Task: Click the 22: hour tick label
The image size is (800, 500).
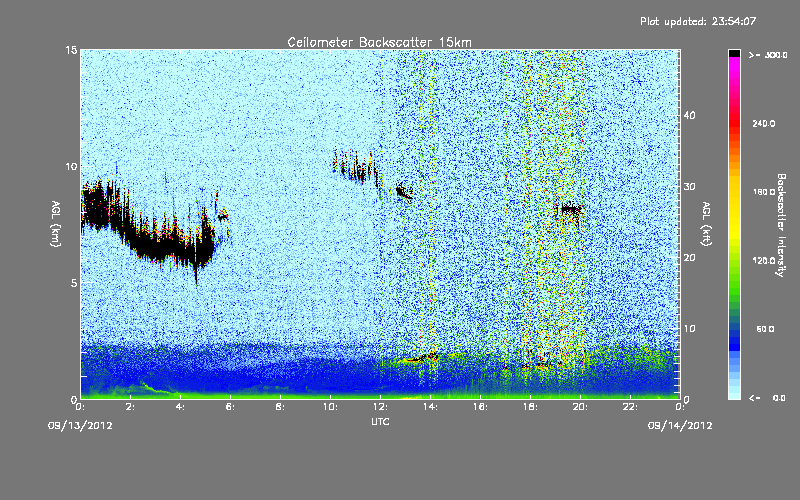Action: tap(630, 407)
